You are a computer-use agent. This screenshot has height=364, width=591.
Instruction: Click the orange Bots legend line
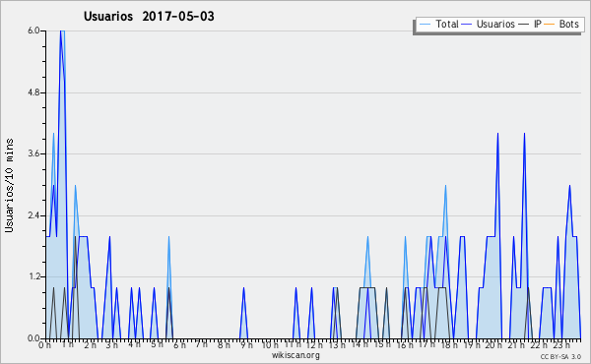coord(550,25)
